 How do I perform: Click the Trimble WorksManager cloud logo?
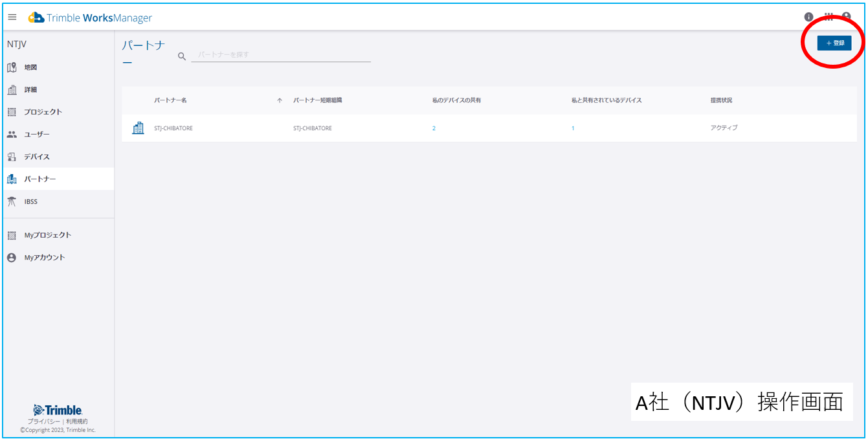click(36, 17)
